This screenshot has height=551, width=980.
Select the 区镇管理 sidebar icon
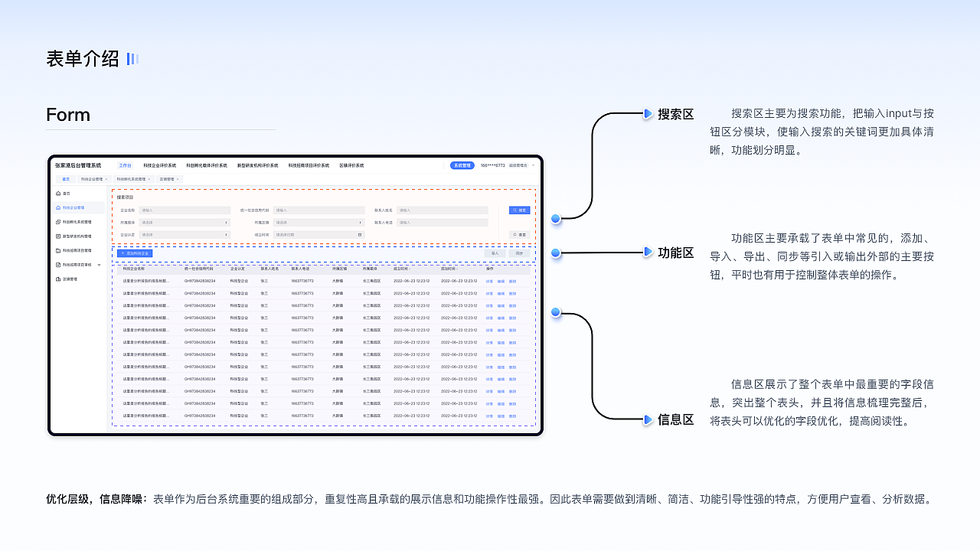tap(58, 279)
